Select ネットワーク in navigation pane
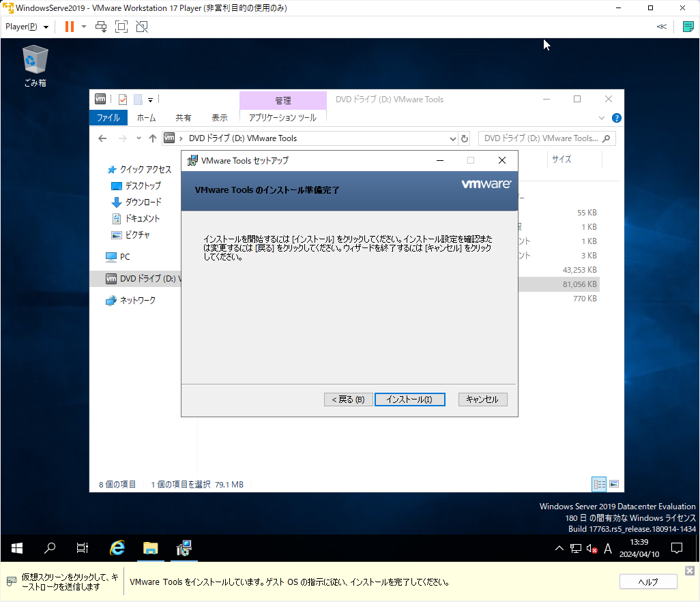This screenshot has width=700, height=602. pos(131,301)
